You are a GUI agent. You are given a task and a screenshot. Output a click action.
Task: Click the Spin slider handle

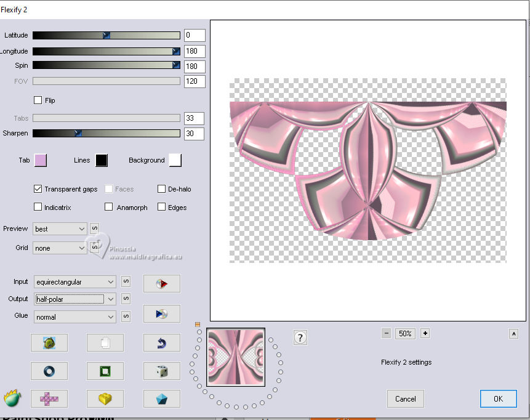coord(176,65)
